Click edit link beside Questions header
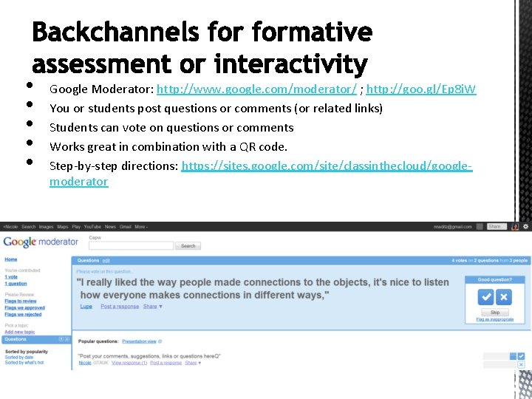532x399 pixels. click(x=106, y=261)
